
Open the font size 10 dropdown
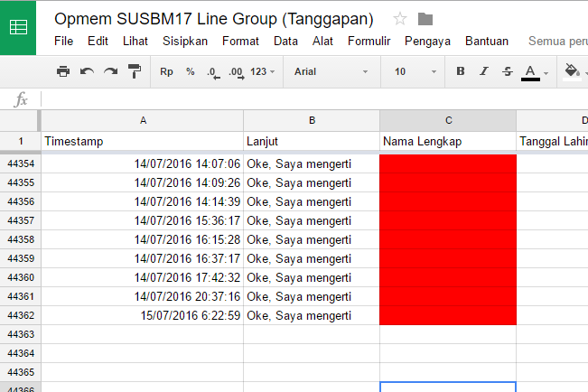pyautogui.click(x=415, y=71)
